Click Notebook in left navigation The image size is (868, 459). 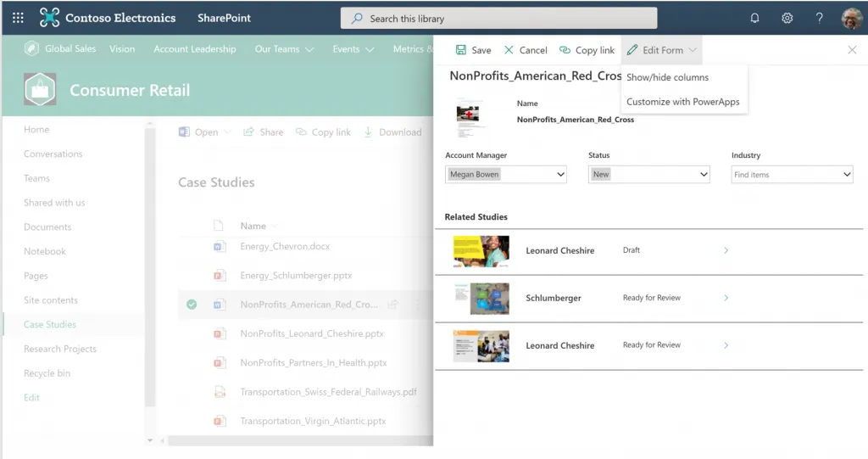(x=45, y=251)
